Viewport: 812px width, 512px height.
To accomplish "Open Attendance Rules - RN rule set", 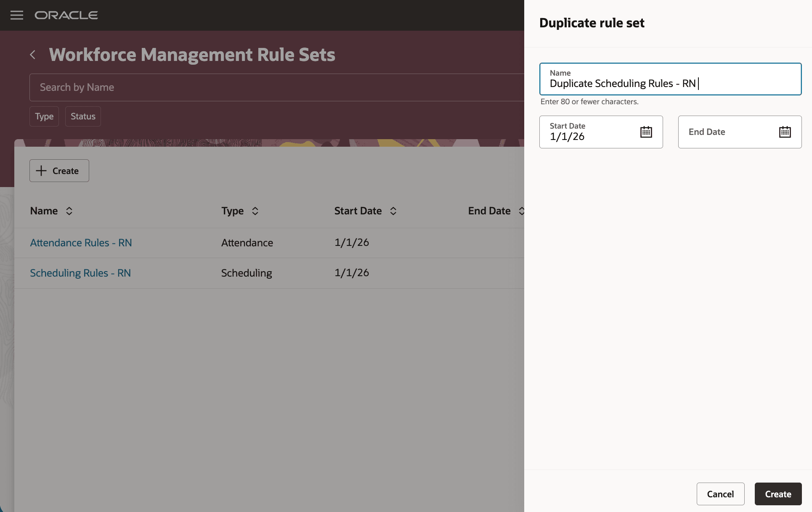I will 81,243.
